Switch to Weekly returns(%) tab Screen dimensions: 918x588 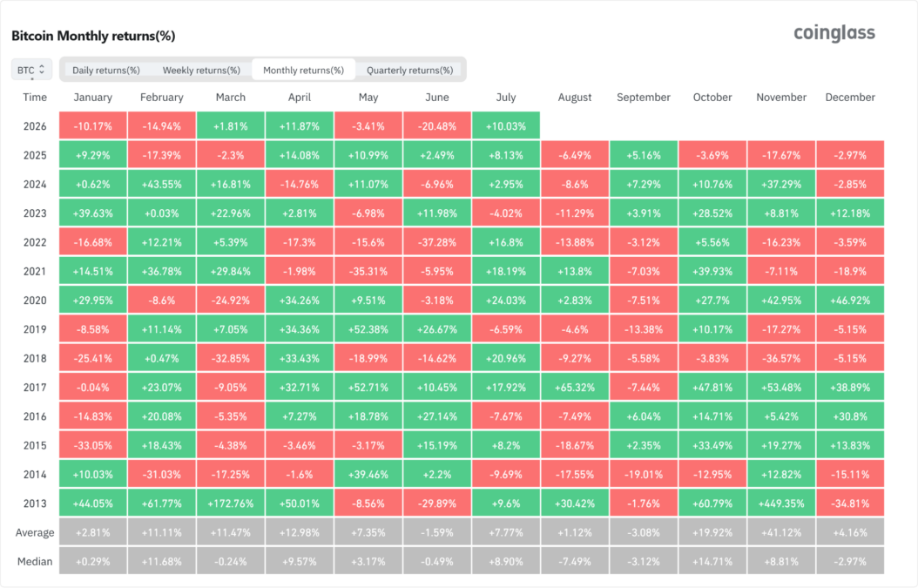coord(201,71)
